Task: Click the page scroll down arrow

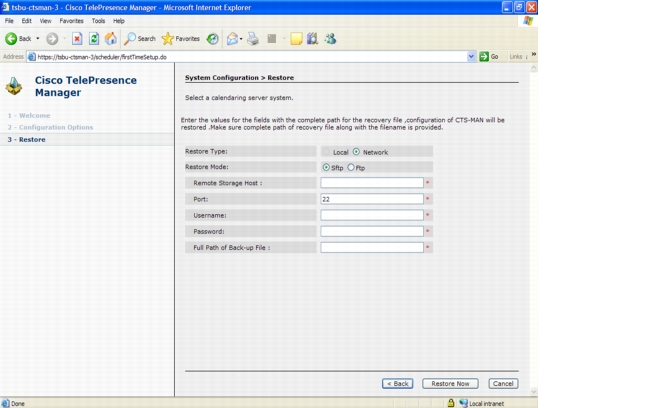Action: (x=534, y=392)
